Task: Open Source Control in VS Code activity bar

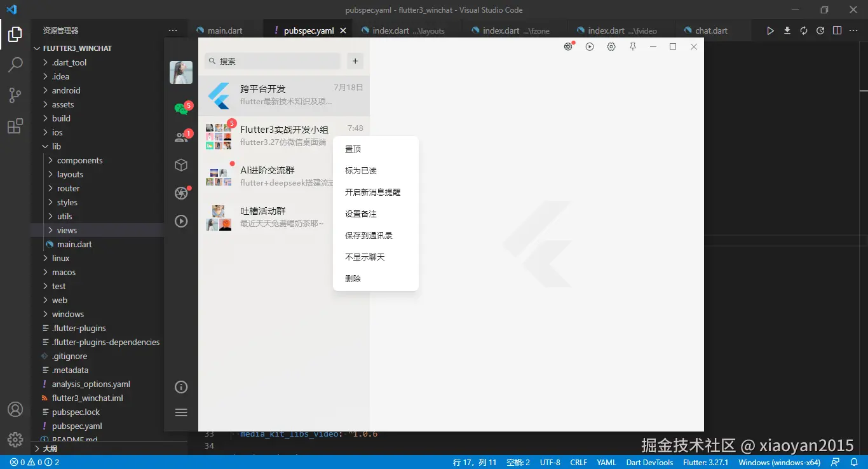Action: point(15,95)
